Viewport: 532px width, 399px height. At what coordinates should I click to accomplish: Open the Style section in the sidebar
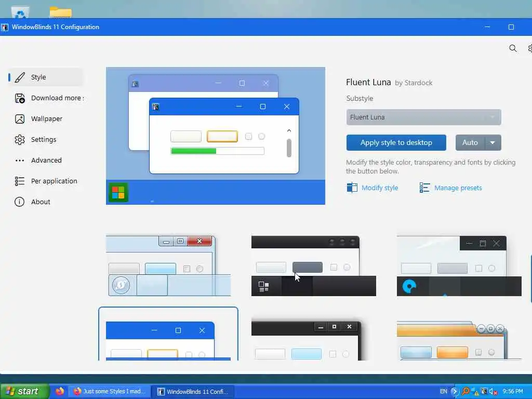point(45,77)
